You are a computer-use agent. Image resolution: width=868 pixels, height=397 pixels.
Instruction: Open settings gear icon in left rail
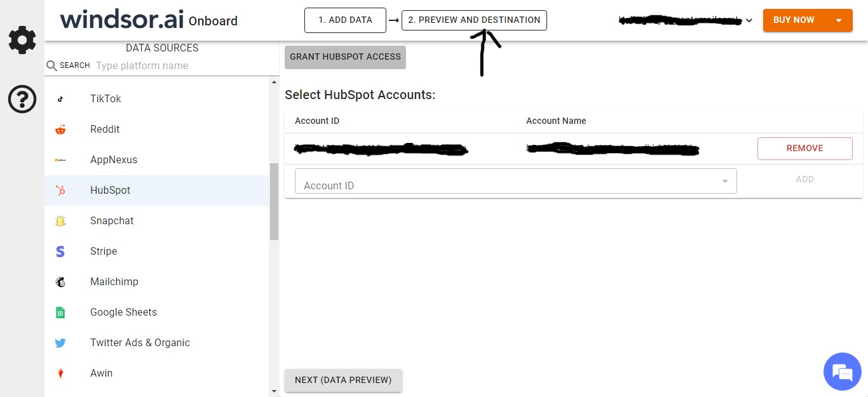22,41
